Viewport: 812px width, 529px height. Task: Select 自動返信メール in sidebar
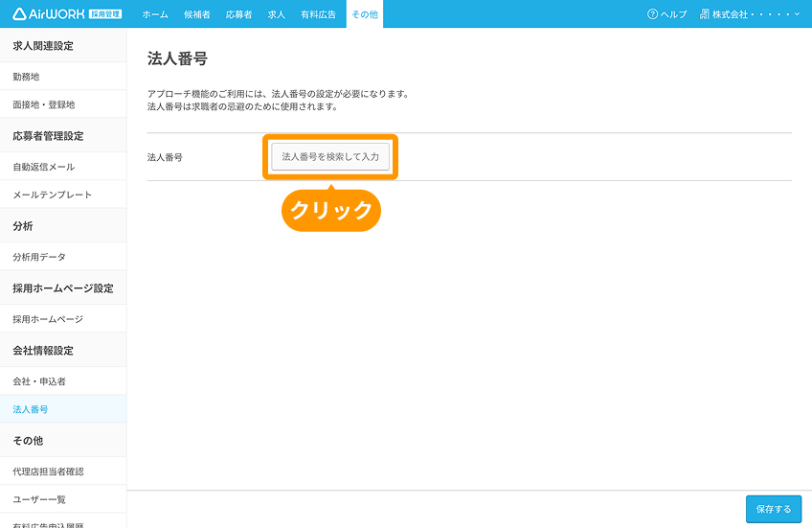coord(63,167)
